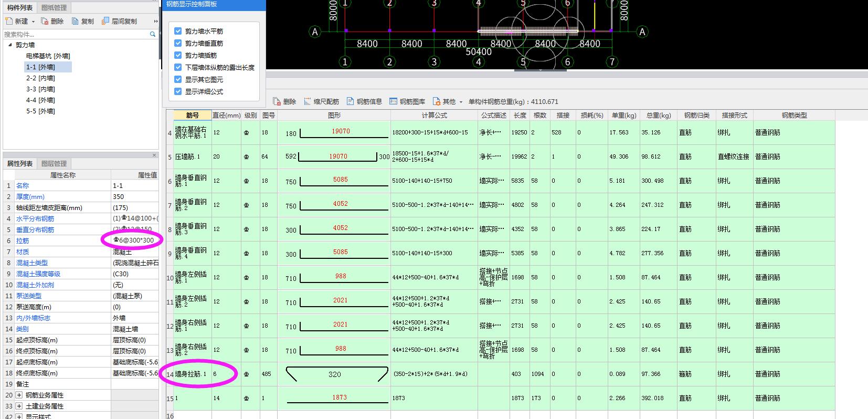Expand 钢筋业务属性 group
The image size is (868, 419).
[19, 395]
